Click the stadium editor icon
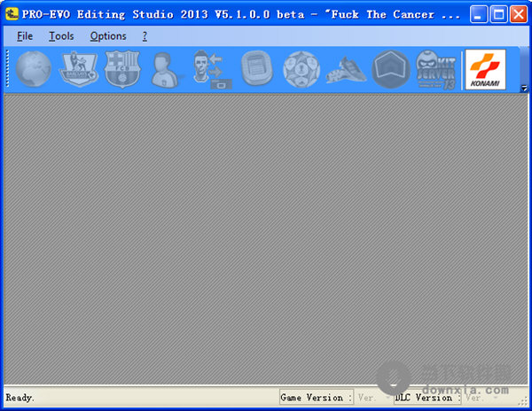Image resolution: width=532 pixels, height=411 pixels. point(257,68)
